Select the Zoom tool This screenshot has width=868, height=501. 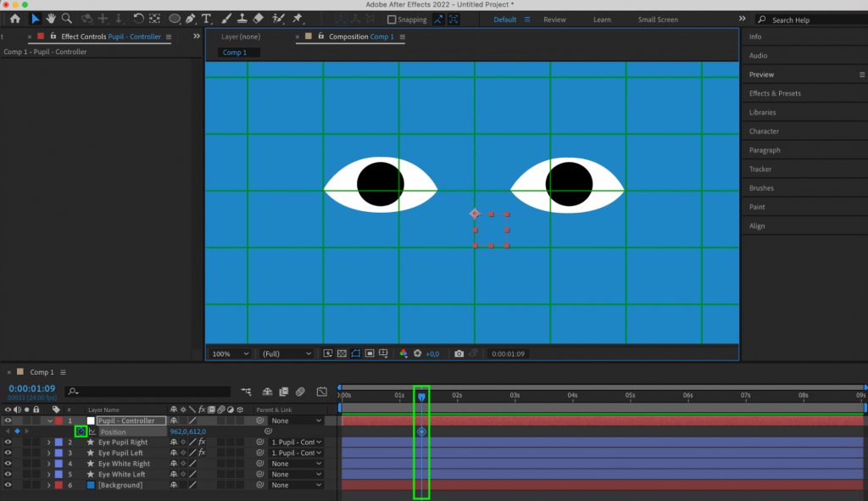(67, 19)
